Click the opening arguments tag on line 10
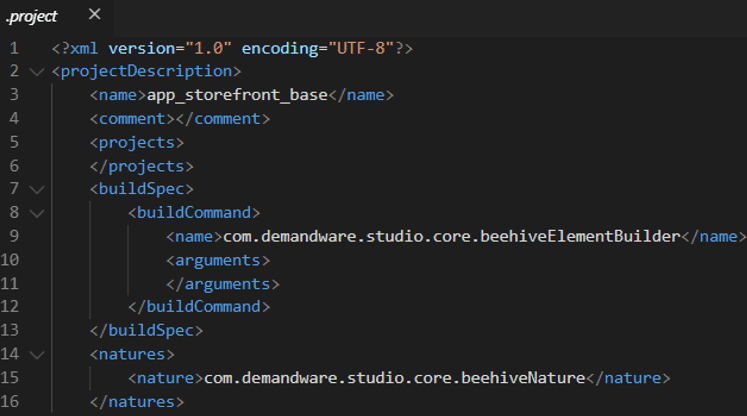 [218, 260]
